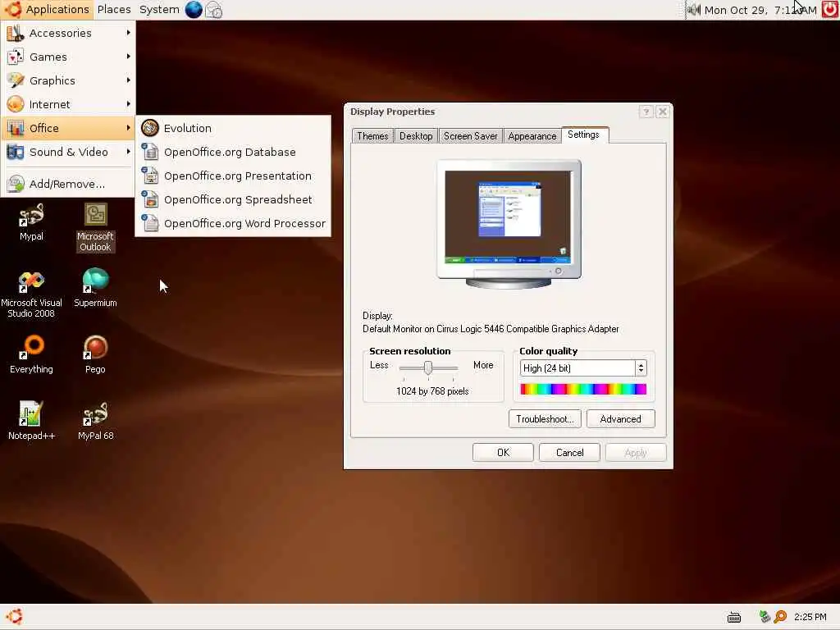
Task: Click the OpenOffice.org Database icon
Action: [x=150, y=152]
